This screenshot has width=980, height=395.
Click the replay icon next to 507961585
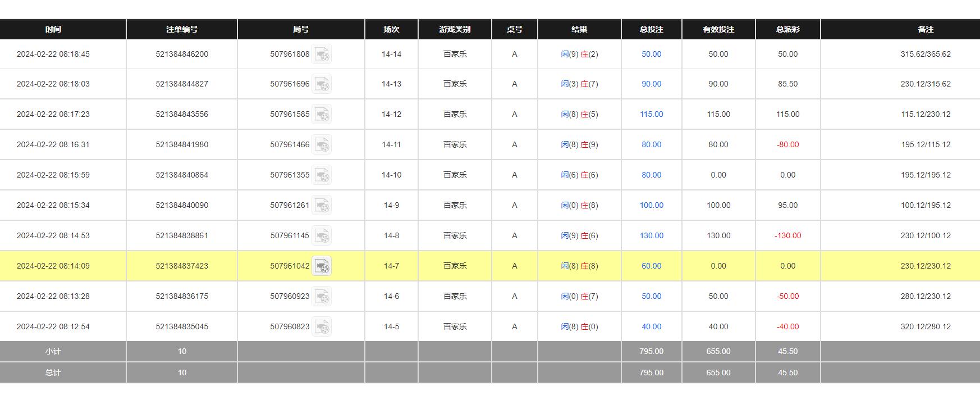(x=322, y=115)
